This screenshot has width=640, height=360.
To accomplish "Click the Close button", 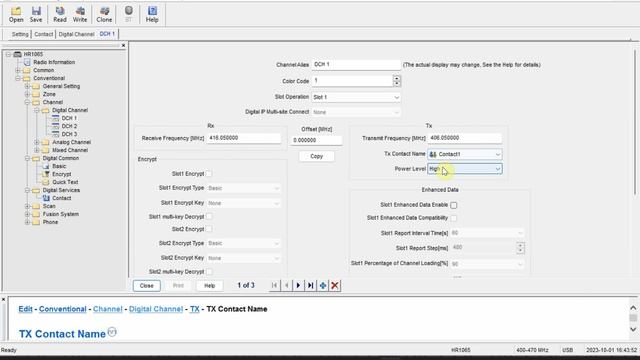I will pyautogui.click(x=147, y=286).
